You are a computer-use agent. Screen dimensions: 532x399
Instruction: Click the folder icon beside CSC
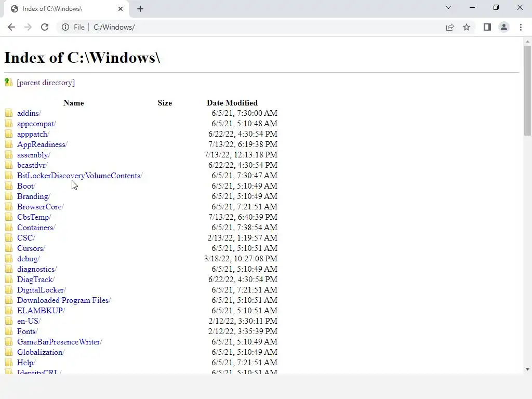pyautogui.click(x=9, y=237)
